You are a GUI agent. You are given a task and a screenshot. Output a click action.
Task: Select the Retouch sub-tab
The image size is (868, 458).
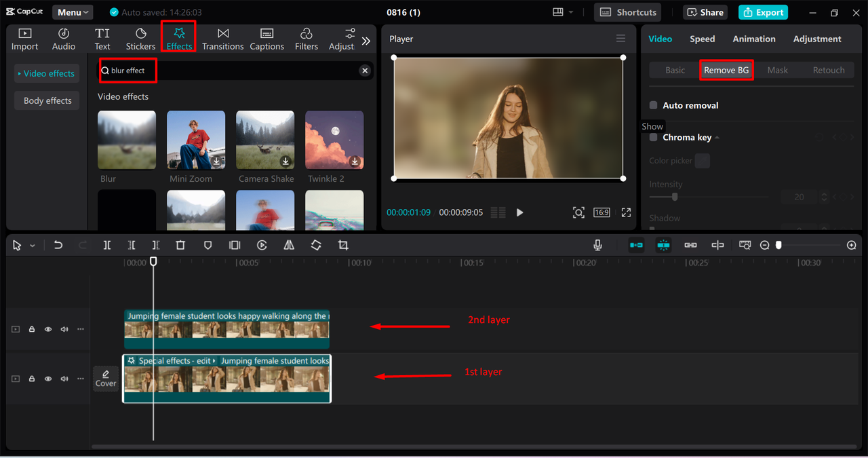[829, 70]
